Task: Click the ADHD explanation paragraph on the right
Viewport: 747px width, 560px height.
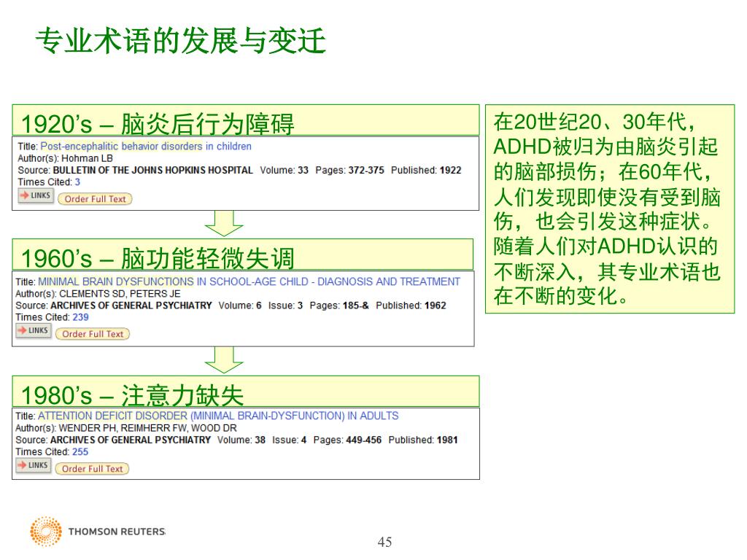Action: pos(610,209)
